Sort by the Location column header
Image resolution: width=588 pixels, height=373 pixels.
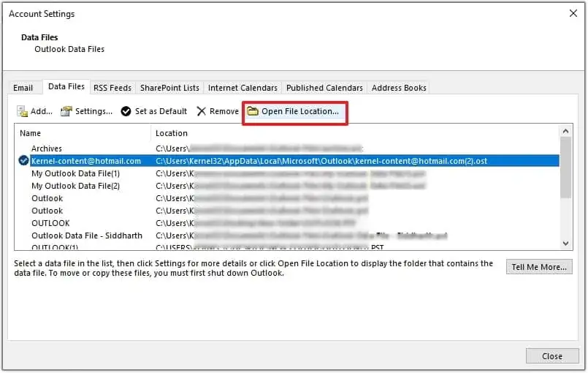[355, 133]
